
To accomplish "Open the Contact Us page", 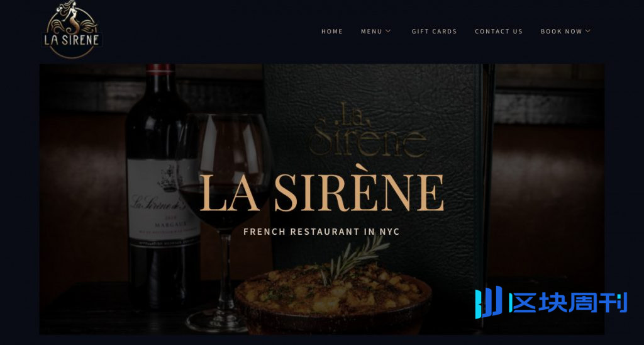I will pos(499,31).
